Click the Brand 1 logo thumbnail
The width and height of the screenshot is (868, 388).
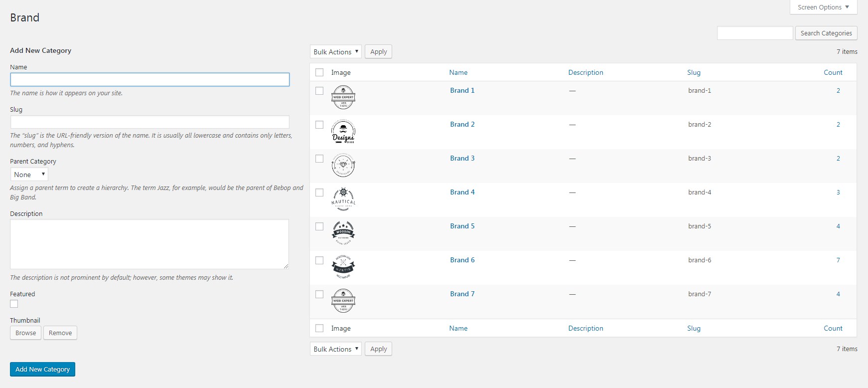coord(343,98)
